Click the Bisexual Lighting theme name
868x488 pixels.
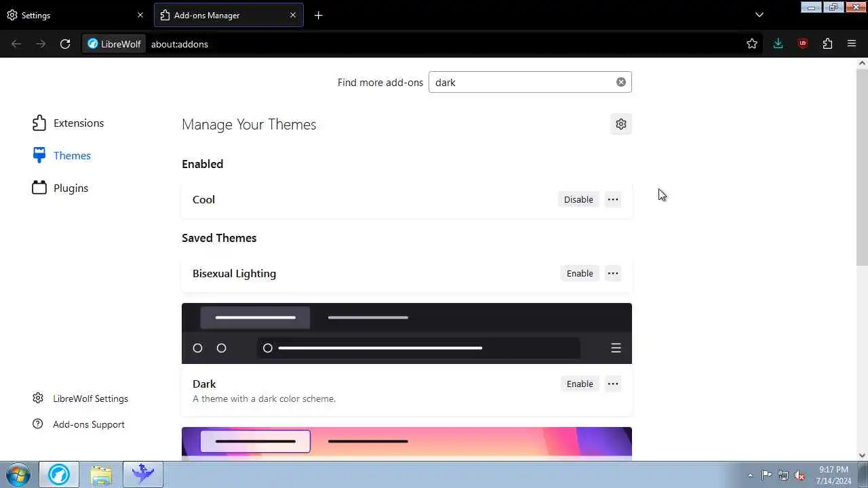click(x=234, y=274)
